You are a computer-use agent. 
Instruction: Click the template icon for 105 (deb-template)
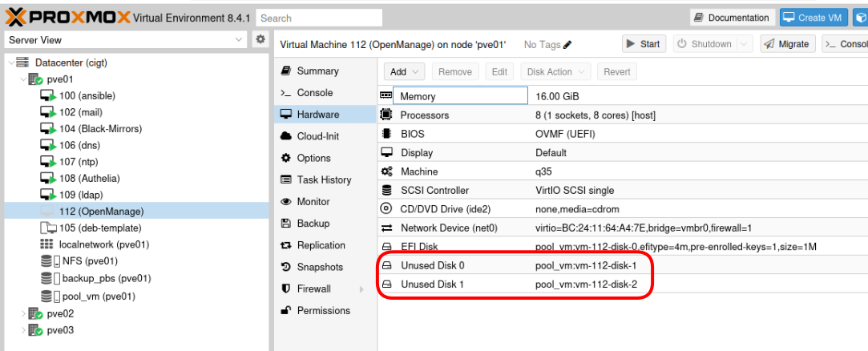48,228
